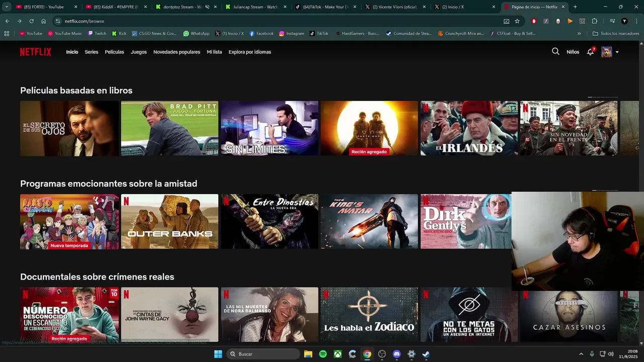The image size is (644, 362).
Task: Open Número desconocido documentary
Action: 69,315
